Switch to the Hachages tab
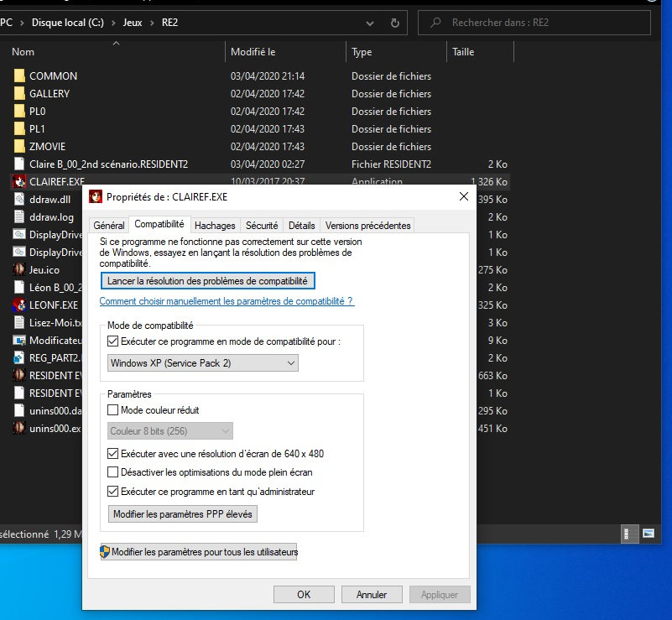Screen dimensions: 672x620 pyautogui.click(x=215, y=226)
